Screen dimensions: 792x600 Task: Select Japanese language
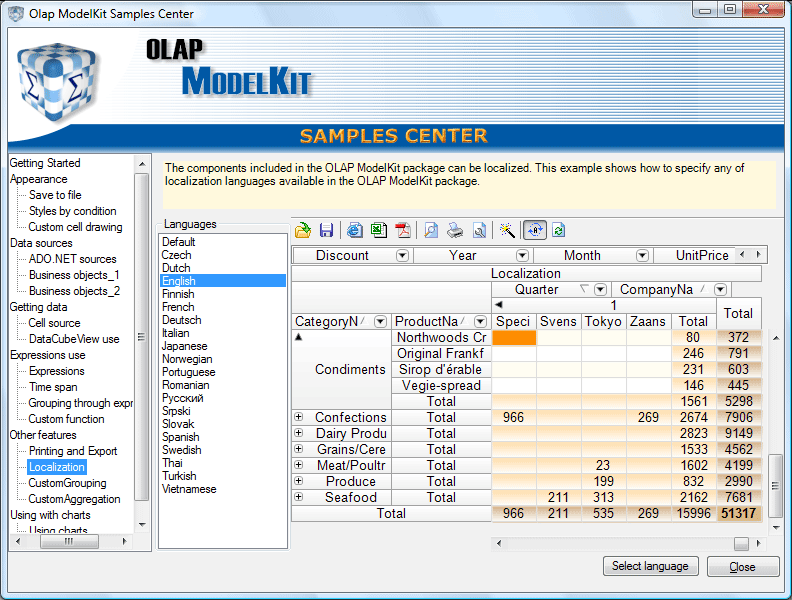point(184,346)
